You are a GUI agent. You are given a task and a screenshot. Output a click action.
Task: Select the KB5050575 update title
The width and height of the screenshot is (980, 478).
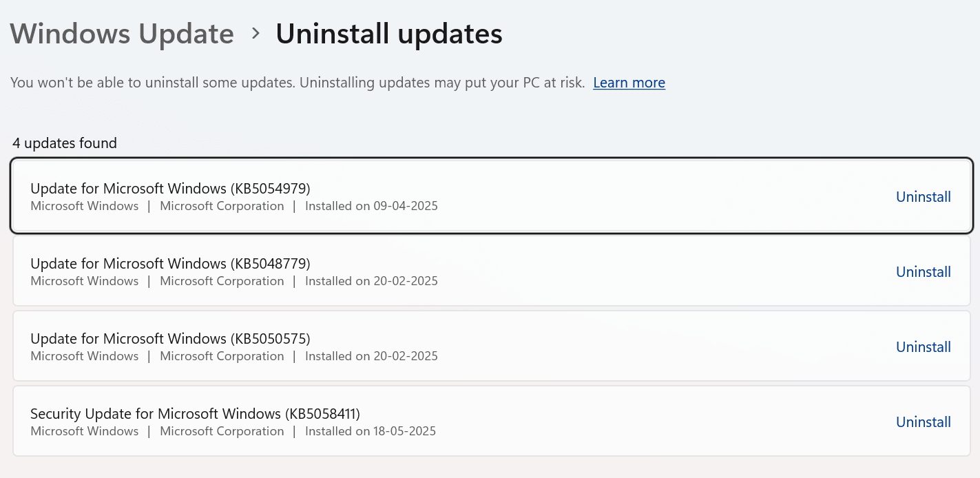click(170, 338)
